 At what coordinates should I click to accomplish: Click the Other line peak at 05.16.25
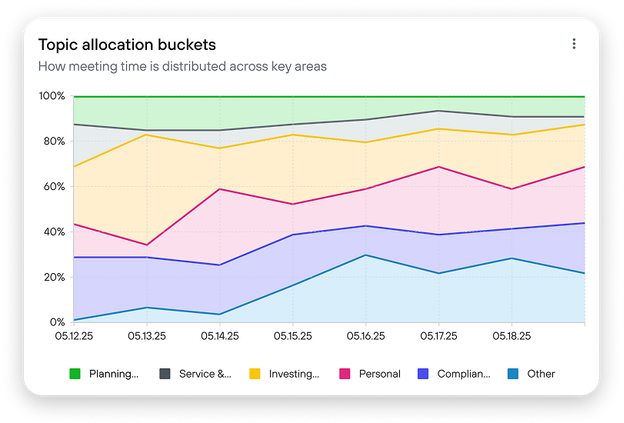point(366,255)
